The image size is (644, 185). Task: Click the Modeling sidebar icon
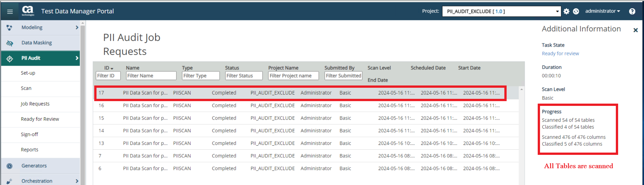(9, 27)
